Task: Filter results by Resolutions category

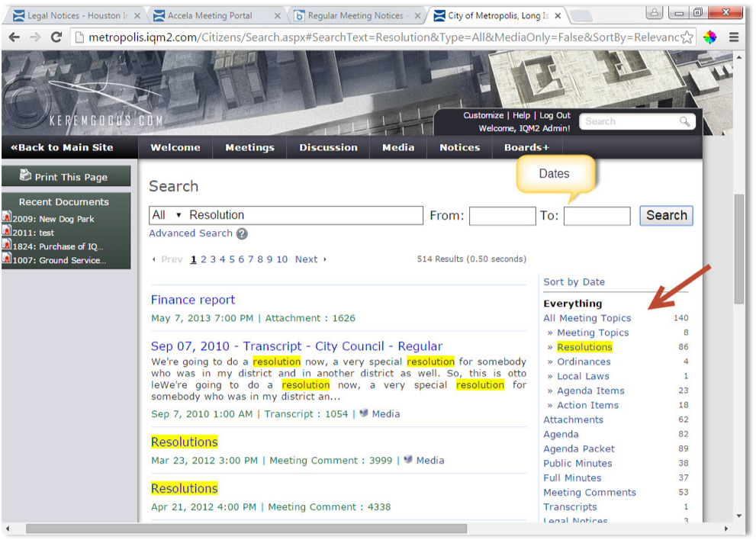Action: click(x=584, y=347)
